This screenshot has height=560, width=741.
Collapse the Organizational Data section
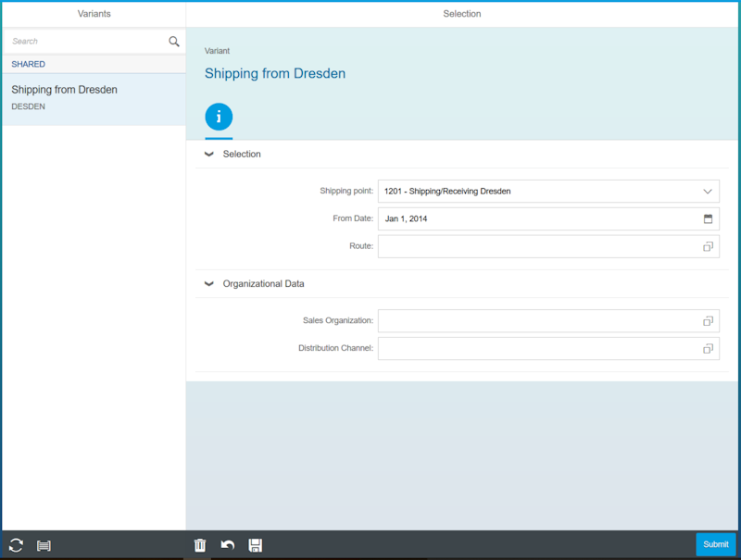209,284
